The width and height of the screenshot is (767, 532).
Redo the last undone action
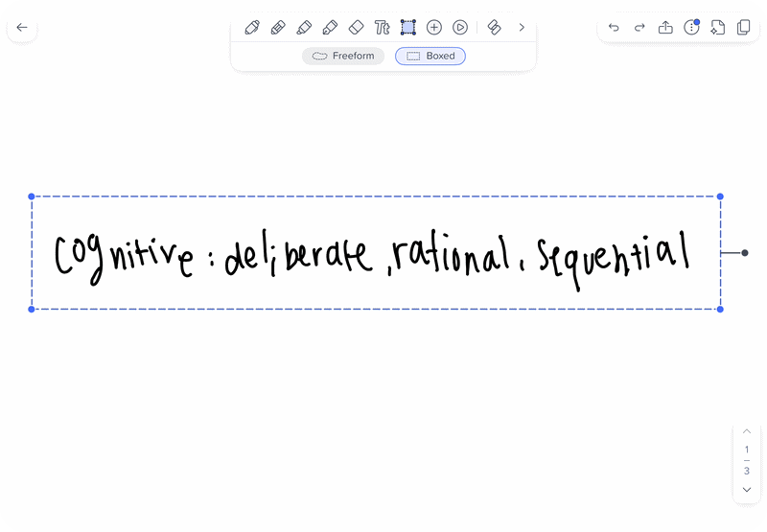(639, 28)
